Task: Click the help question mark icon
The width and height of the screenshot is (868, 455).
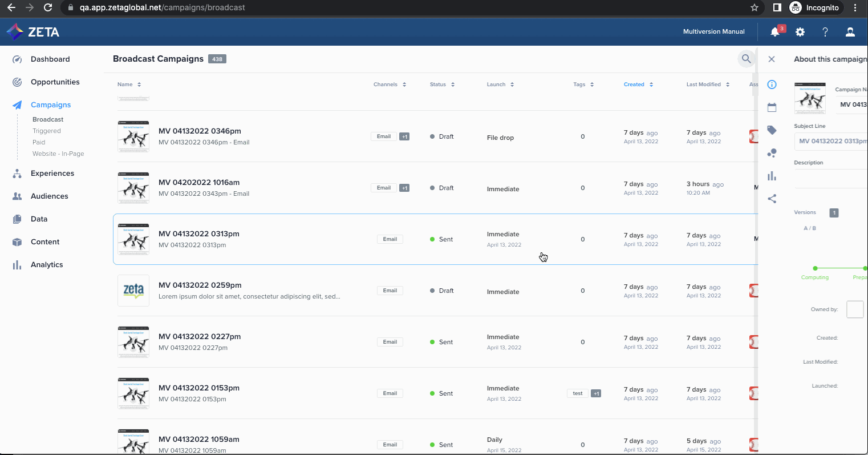Action: pyautogui.click(x=825, y=32)
